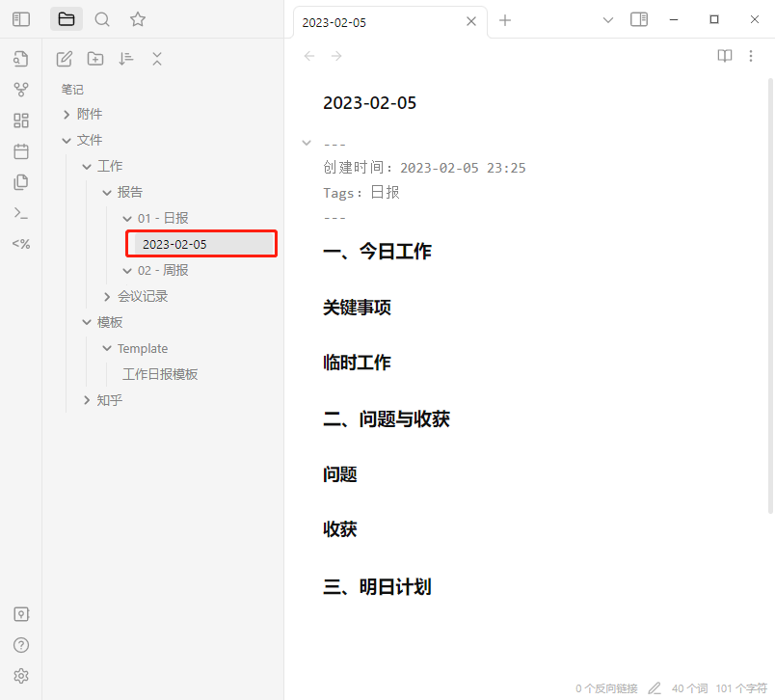The height and width of the screenshot is (700, 775).
Task: Open the bookmarks star tab
Action: point(138,19)
